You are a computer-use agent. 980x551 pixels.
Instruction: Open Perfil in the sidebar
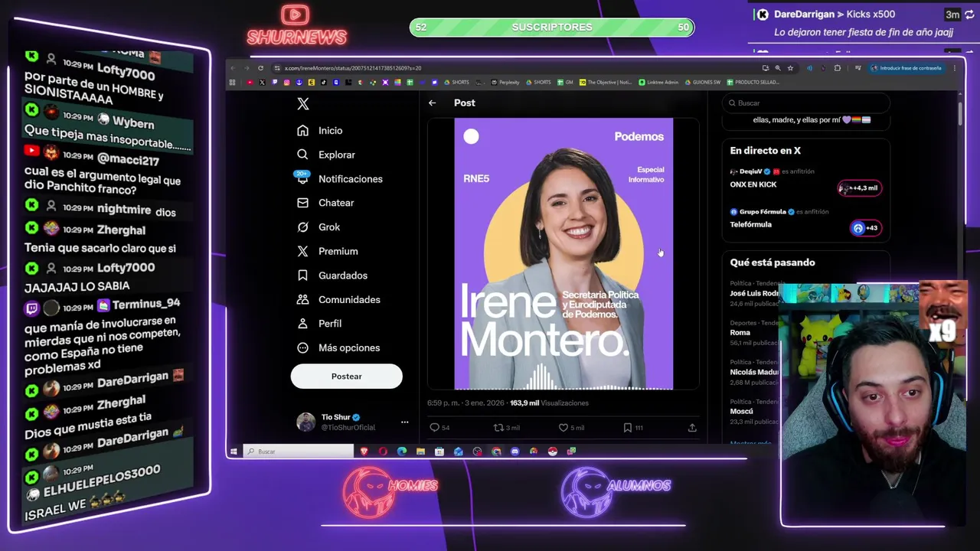320,324
